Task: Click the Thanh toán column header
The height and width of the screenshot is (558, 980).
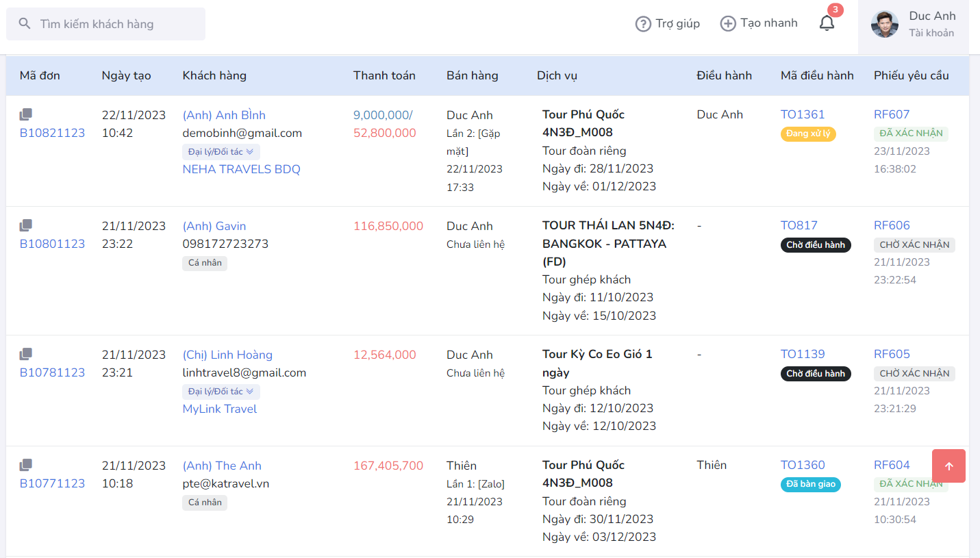Action: click(x=384, y=75)
